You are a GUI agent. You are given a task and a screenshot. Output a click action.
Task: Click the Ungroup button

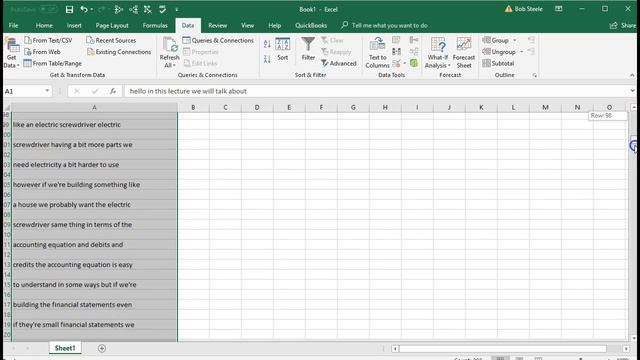499,52
